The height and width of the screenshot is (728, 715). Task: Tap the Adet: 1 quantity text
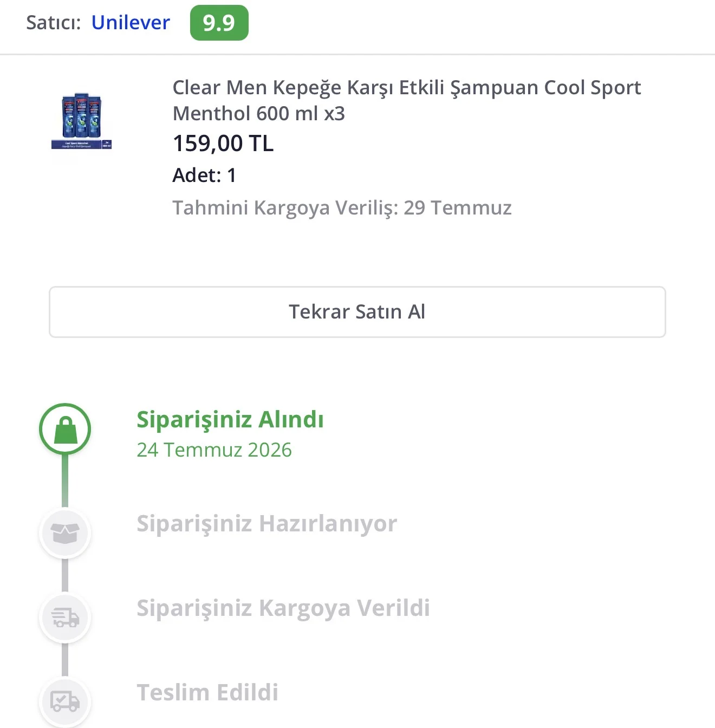[x=204, y=175]
